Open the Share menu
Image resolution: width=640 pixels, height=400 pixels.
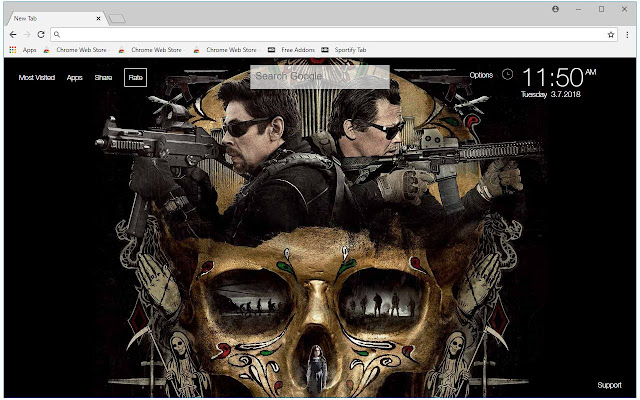pyautogui.click(x=103, y=78)
